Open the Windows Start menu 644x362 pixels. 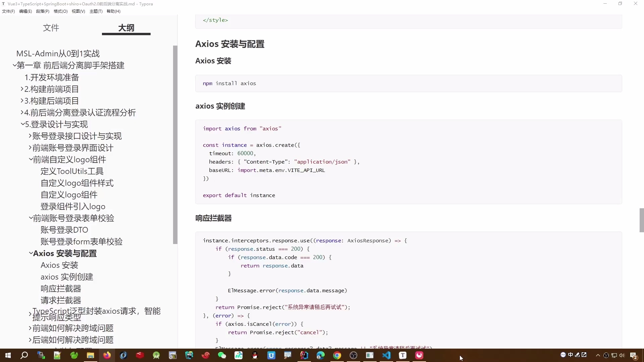tap(7, 356)
